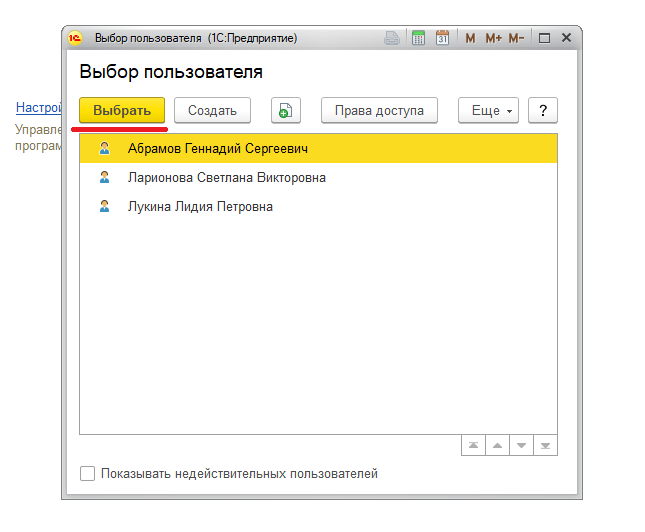This screenshot has height=532, width=645.
Task: Open the calendar icon in title bar
Action: pyautogui.click(x=442, y=38)
